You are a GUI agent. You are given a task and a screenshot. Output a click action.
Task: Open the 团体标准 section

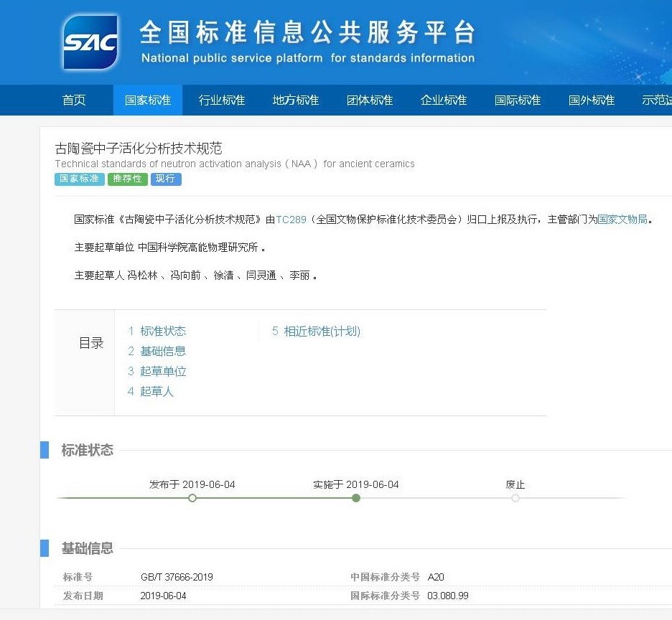coord(369,100)
